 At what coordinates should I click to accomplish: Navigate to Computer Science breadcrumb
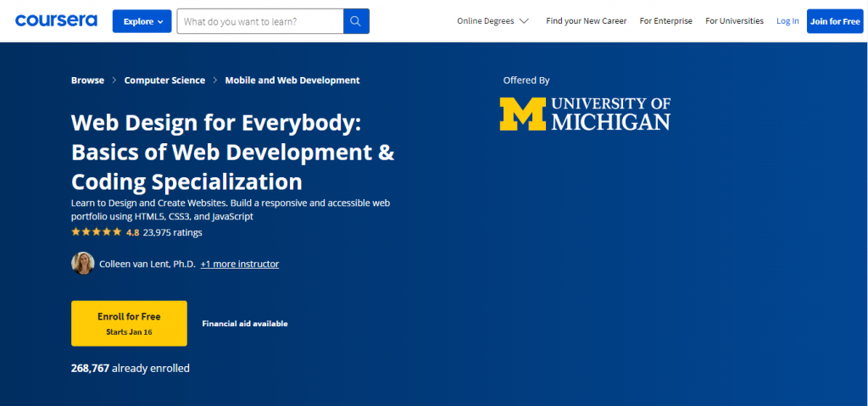click(x=164, y=81)
